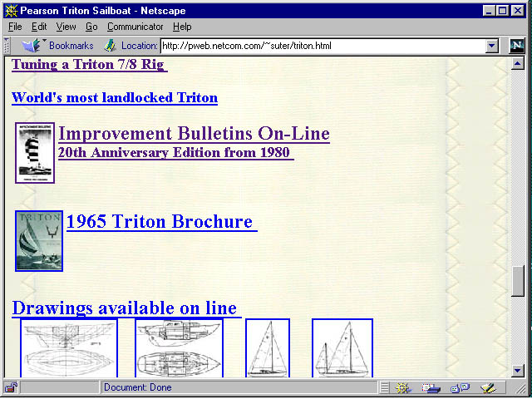
Task: Expand the Location URL history dropdown
Action: (x=491, y=46)
